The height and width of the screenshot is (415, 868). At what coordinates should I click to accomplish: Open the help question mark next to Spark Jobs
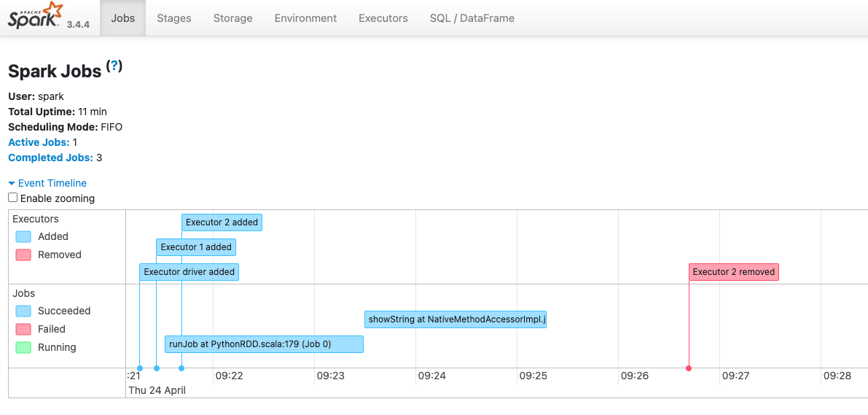[x=114, y=66]
